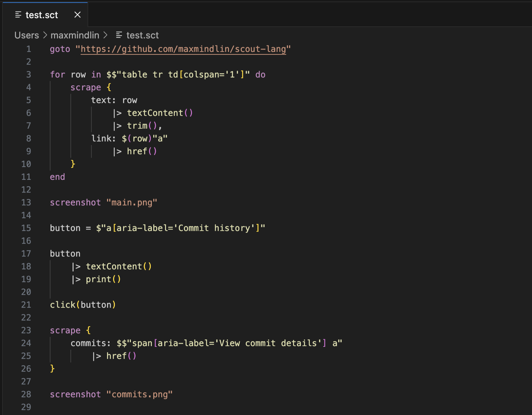
Task: Click 'commits:' on line 24
Action: pyautogui.click(x=91, y=343)
